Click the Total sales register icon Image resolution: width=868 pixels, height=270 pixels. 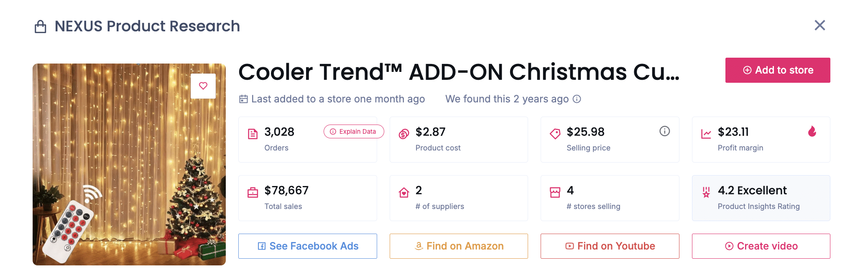(253, 192)
